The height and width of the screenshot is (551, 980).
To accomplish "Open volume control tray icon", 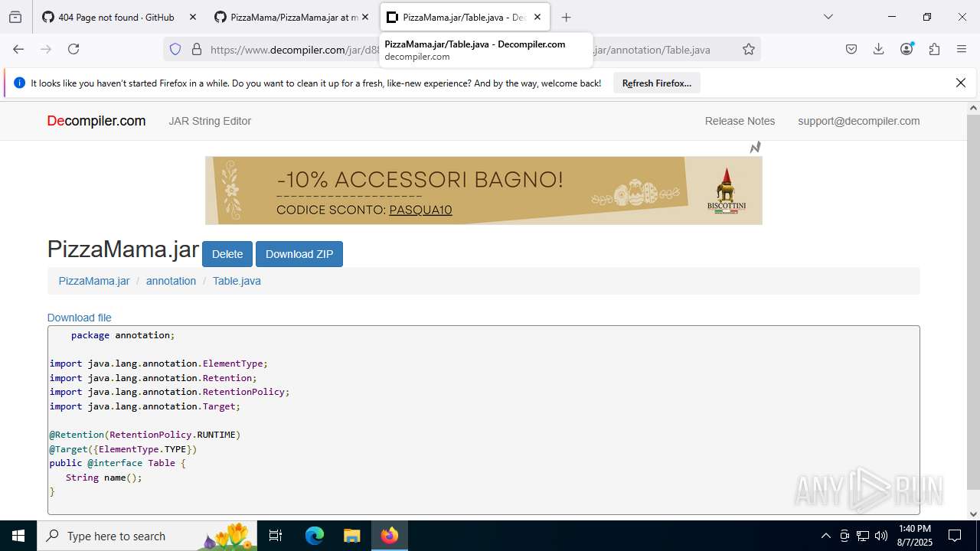I will click(x=881, y=536).
